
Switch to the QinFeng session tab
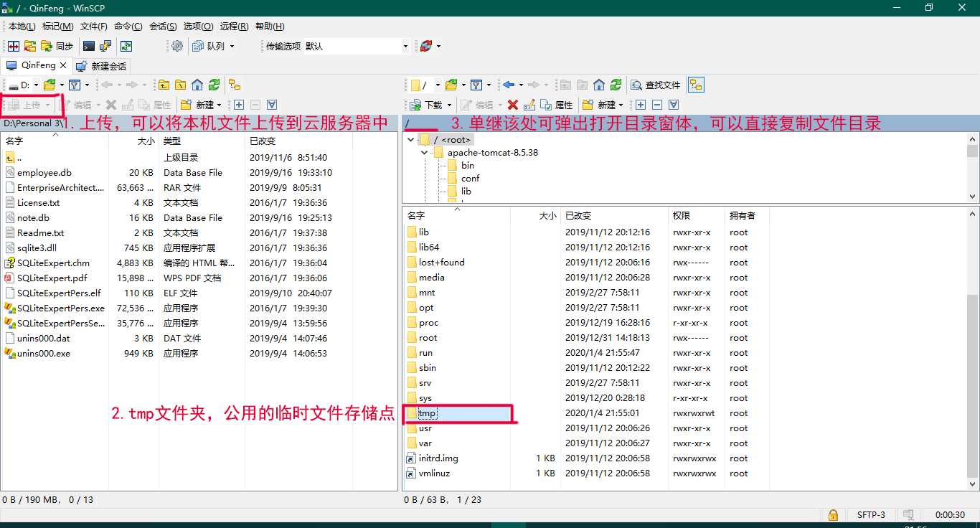pos(37,65)
